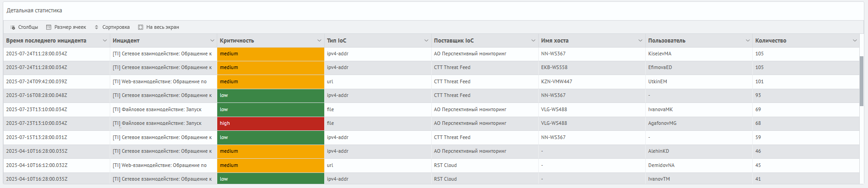Click the Размер ячеек icon
Screen dimensions: 868x188
pos(49,27)
